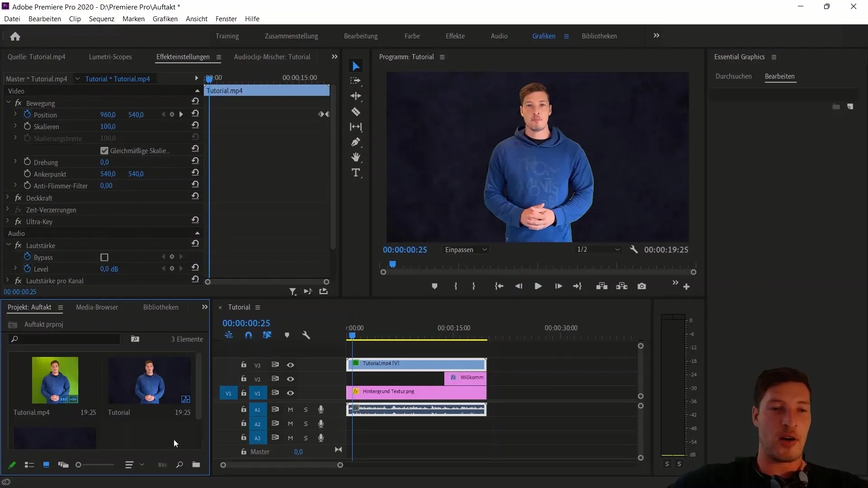Mute audio track A1
Viewport: 868px width, 488px height.
pos(291,410)
